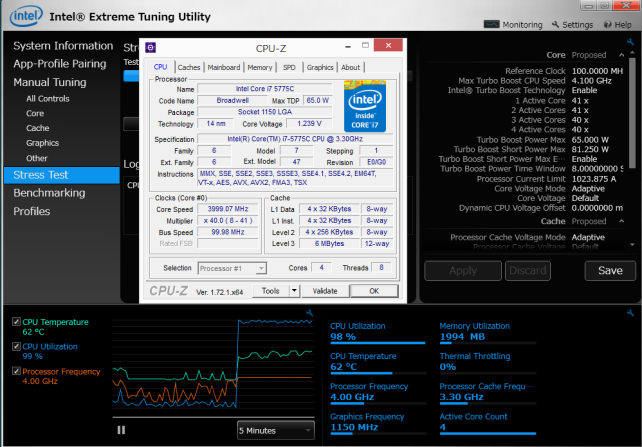Select Stress Test in the sidebar

(x=62, y=175)
